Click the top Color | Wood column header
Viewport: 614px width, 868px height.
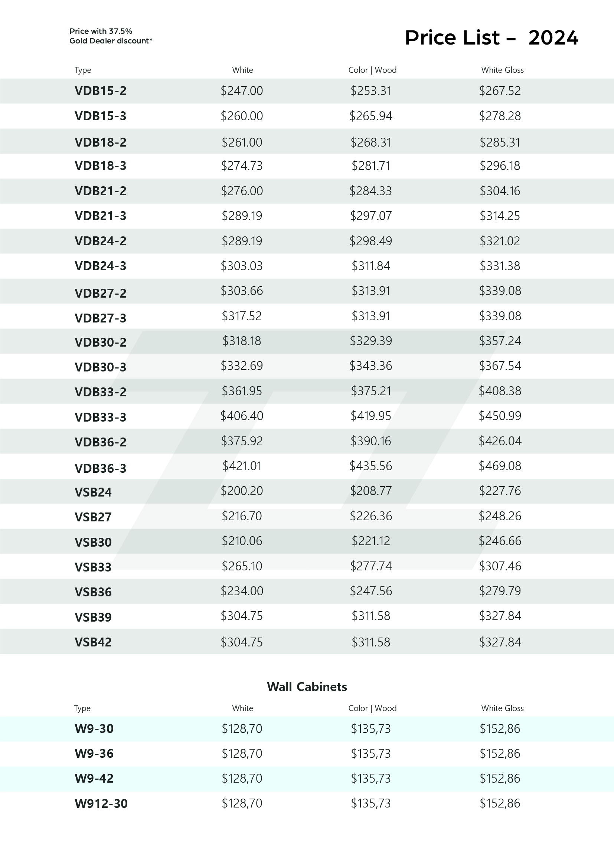point(372,70)
